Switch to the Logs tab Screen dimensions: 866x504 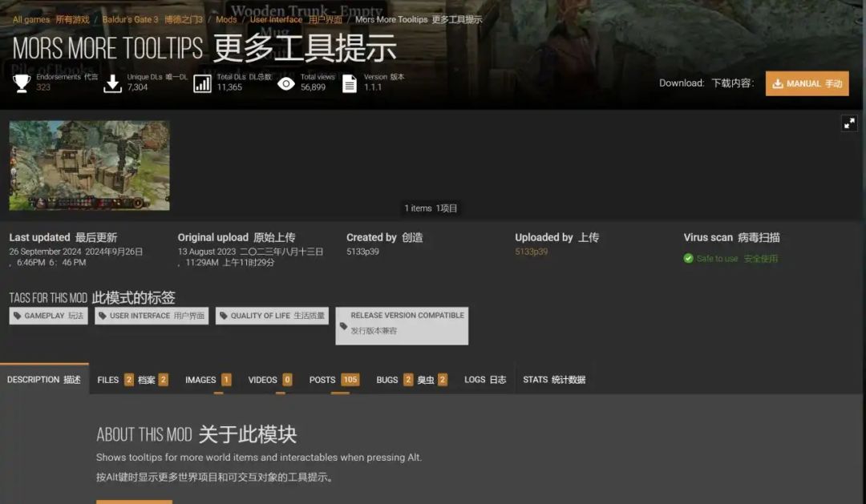pyautogui.click(x=485, y=380)
